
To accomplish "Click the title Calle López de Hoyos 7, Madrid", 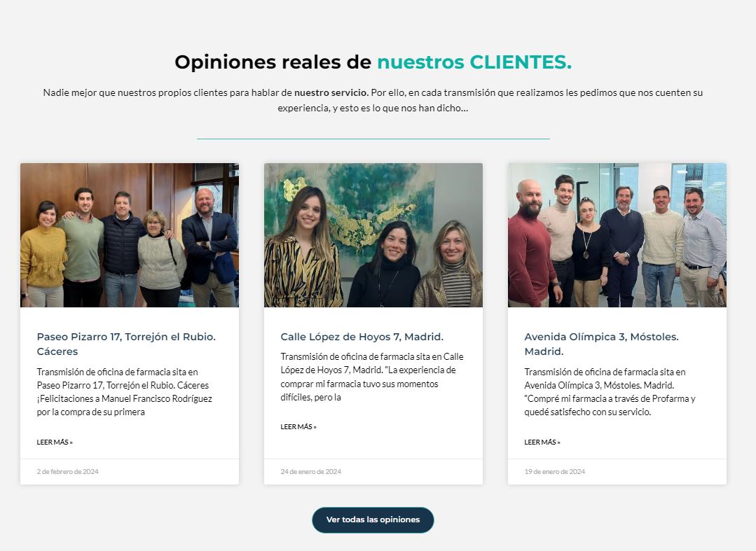I will [x=362, y=337].
